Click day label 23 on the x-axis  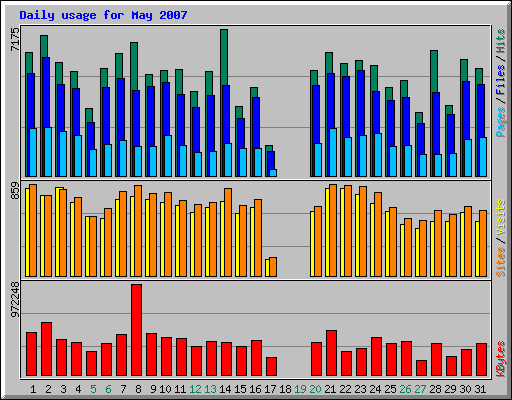click(x=360, y=389)
